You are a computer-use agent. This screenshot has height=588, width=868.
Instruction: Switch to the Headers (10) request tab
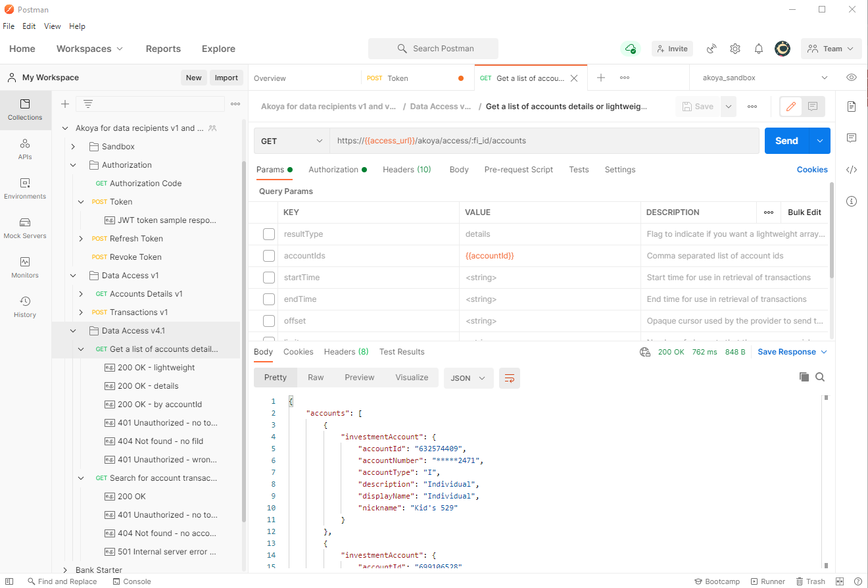[x=407, y=170]
